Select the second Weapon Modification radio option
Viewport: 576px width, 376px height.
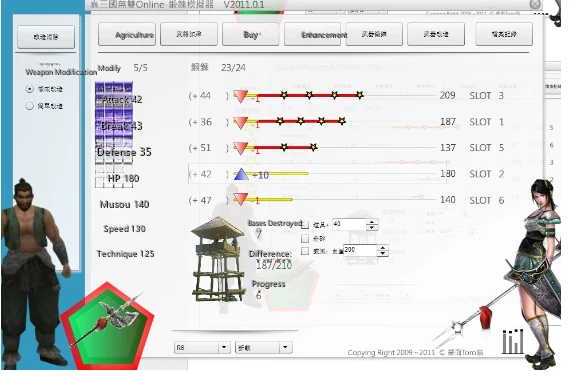29,106
